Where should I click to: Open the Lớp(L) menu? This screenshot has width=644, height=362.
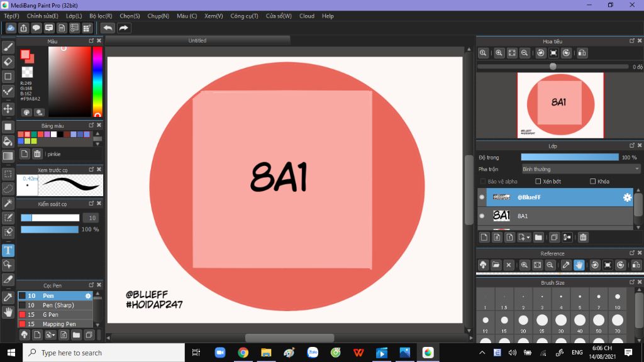pyautogui.click(x=74, y=16)
